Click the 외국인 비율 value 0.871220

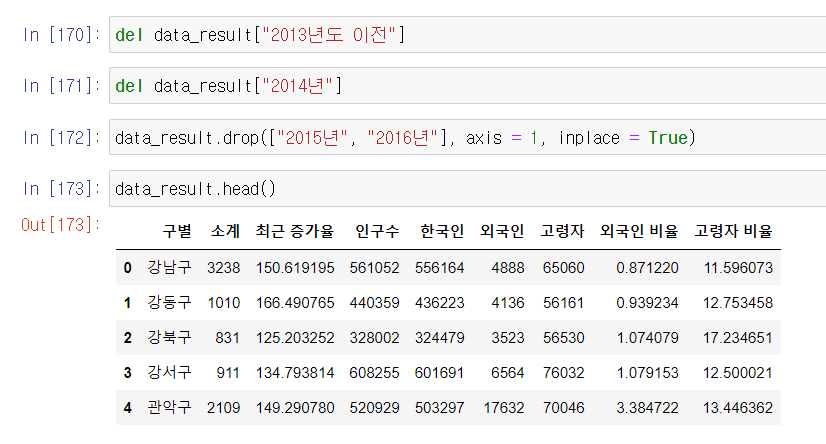click(x=647, y=268)
